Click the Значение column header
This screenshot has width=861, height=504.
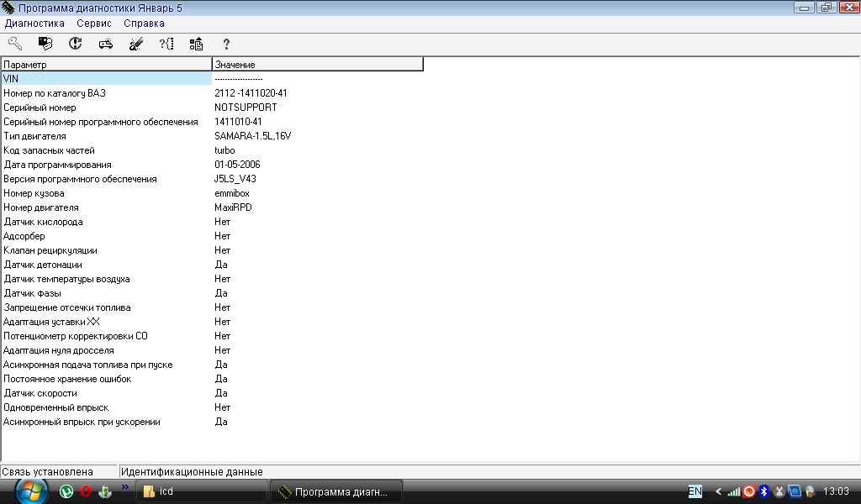(317, 64)
